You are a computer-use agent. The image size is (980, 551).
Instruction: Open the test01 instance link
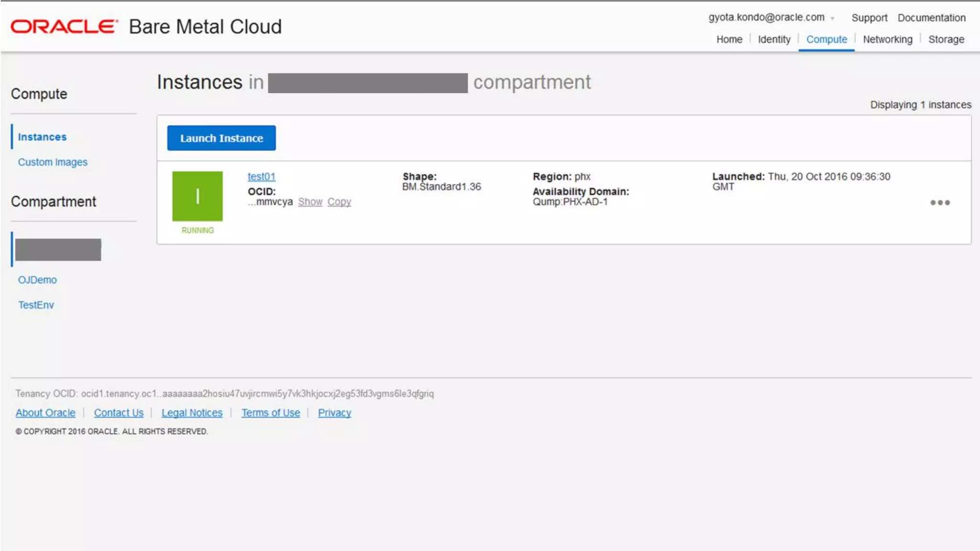pos(261,176)
